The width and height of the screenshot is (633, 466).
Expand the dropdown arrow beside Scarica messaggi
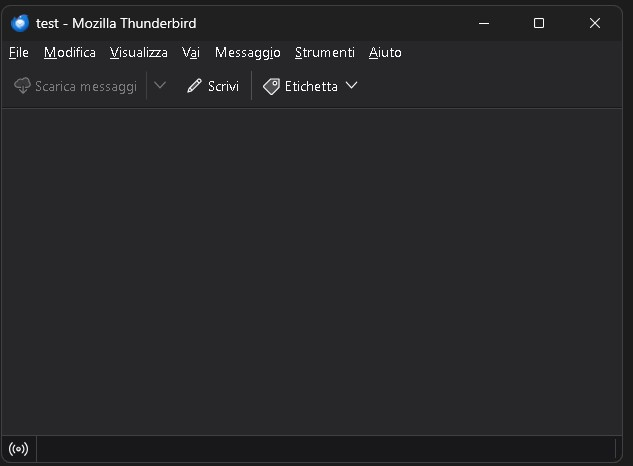pos(160,86)
